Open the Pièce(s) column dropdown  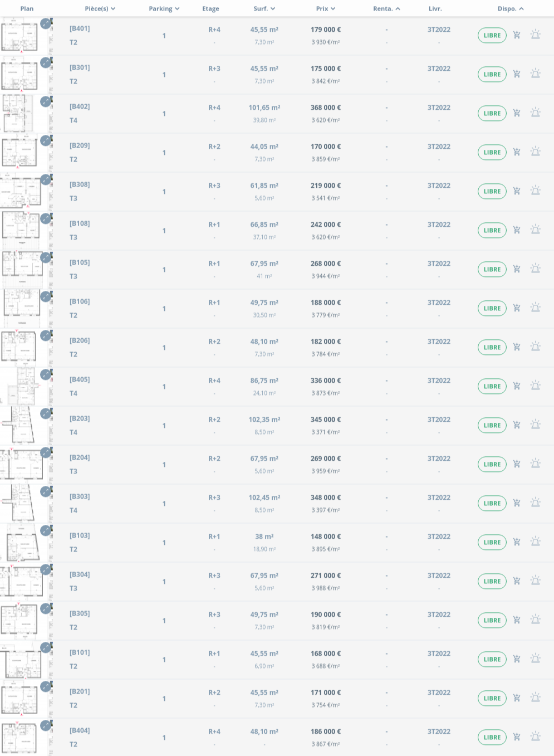[100, 9]
